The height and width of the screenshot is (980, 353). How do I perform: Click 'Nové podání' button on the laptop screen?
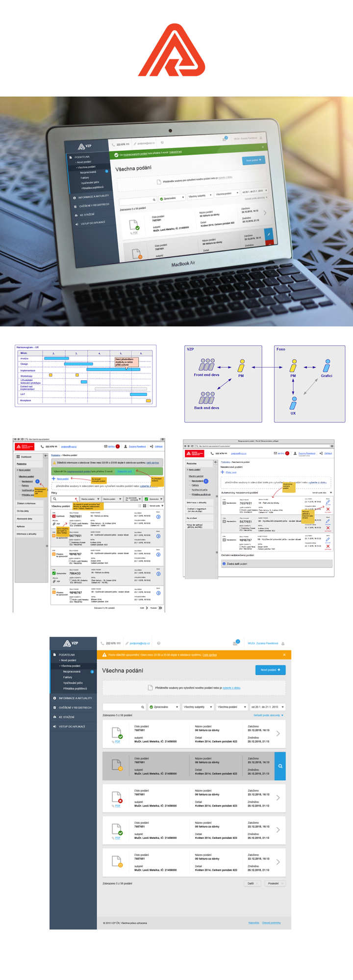click(253, 160)
